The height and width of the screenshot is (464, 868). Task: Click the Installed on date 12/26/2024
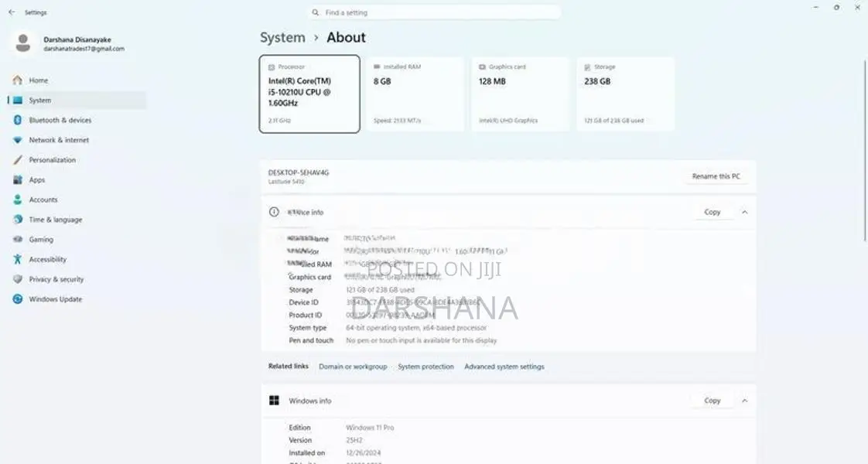[363, 453]
